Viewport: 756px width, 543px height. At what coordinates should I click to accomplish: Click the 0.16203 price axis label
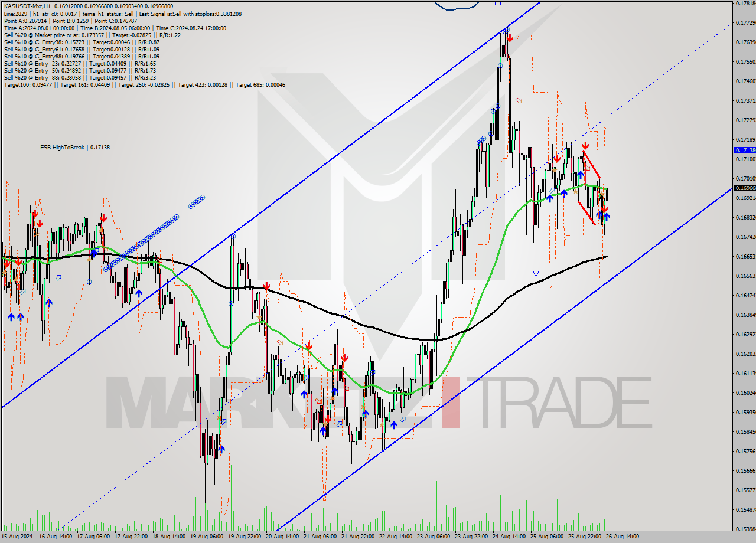[x=746, y=354]
